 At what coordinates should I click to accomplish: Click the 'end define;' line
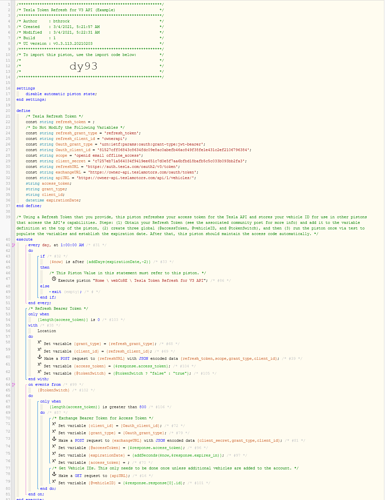pos(29,206)
